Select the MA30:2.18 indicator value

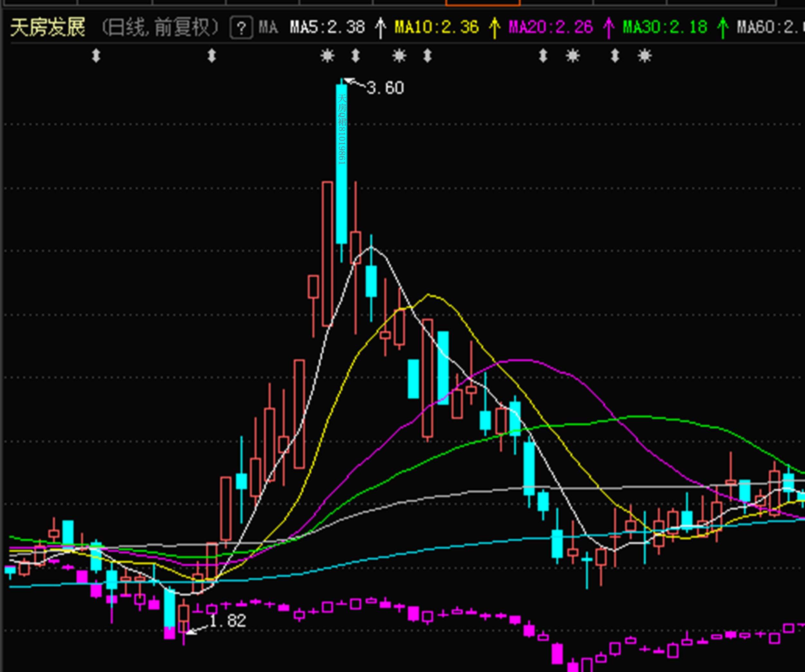coord(665,28)
